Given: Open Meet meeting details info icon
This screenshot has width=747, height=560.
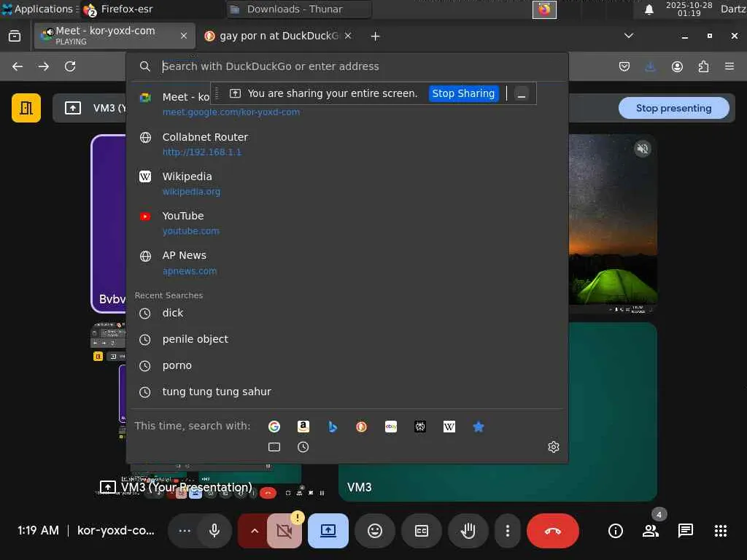Looking at the screenshot, I should tap(616, 531).
